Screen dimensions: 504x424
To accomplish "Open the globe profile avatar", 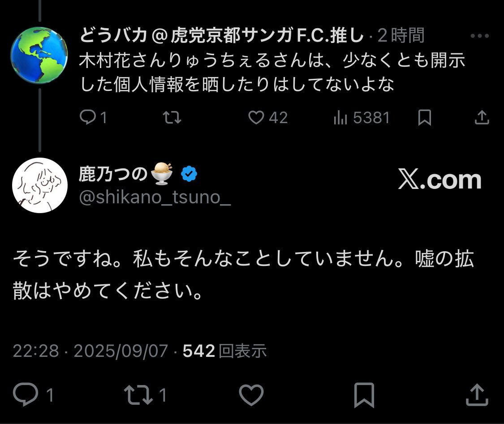I will [39, 56].
